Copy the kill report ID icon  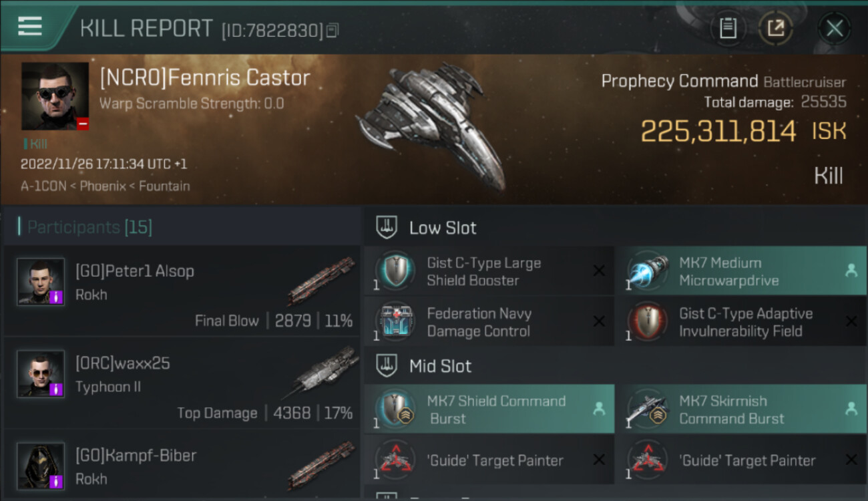pos(333,30)
